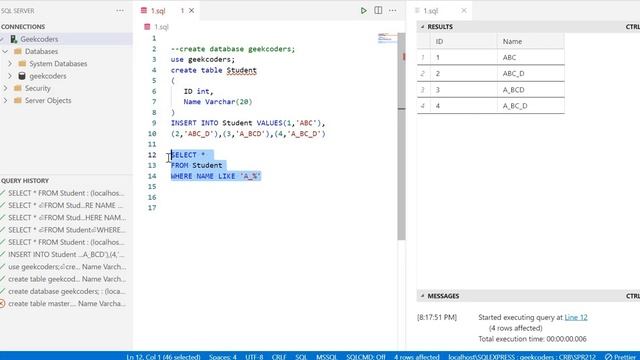This screenshot has width=640, height=360.
Task: Open 'INSERT INTO Student' history entry
Action: 66,254
